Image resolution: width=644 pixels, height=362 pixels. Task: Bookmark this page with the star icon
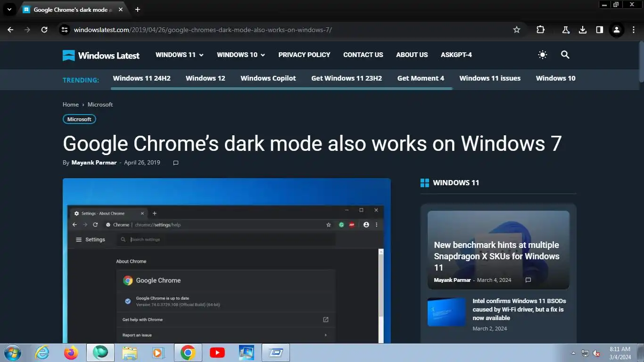[x=517, y=30]
